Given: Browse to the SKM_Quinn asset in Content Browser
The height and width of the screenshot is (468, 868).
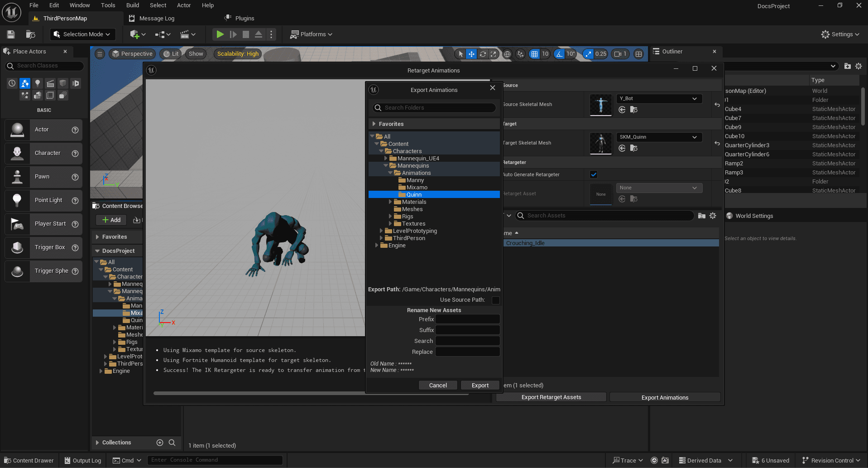Looking at the screenshot, I should [634, 148].
